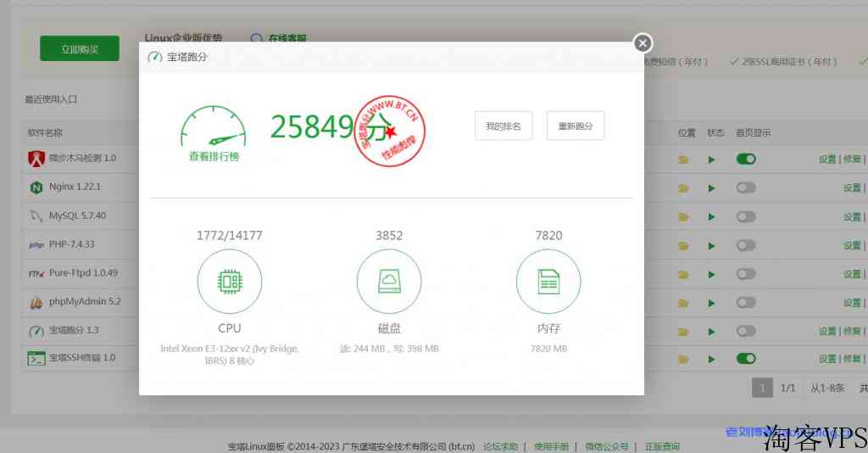Click the green 立即购买 button
The width and height of the screenshot is (868, 453).
pos(79,48)
